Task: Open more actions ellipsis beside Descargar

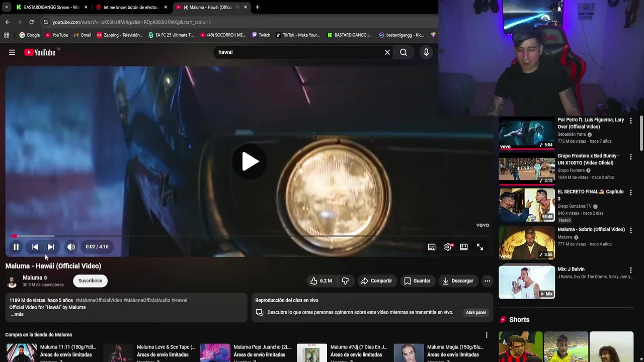Action: point(487,281)
